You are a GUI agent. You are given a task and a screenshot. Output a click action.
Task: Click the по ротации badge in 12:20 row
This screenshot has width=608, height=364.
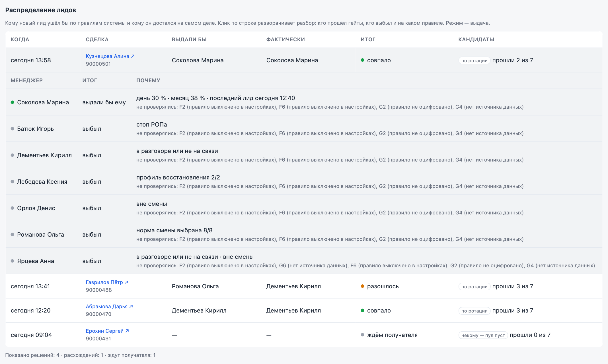pos(474,311)
